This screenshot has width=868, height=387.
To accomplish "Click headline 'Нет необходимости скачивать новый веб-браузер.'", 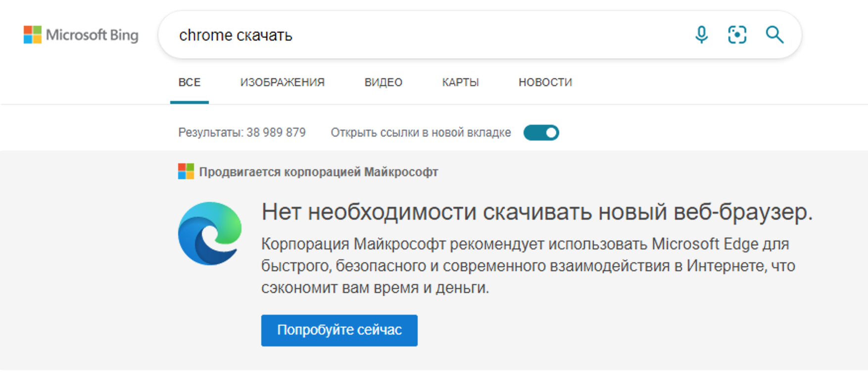I will (x=537, y=212).
